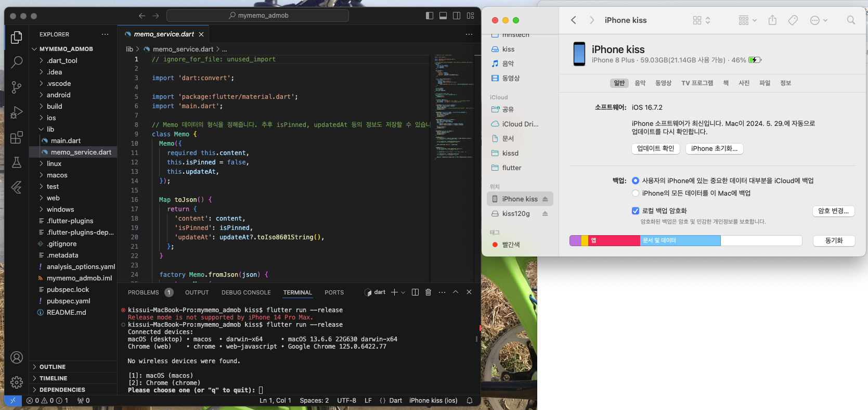Select back up all data to Mac option
Image resolution: width=868 pixels, height=410 pixels.
coord(636,193)
